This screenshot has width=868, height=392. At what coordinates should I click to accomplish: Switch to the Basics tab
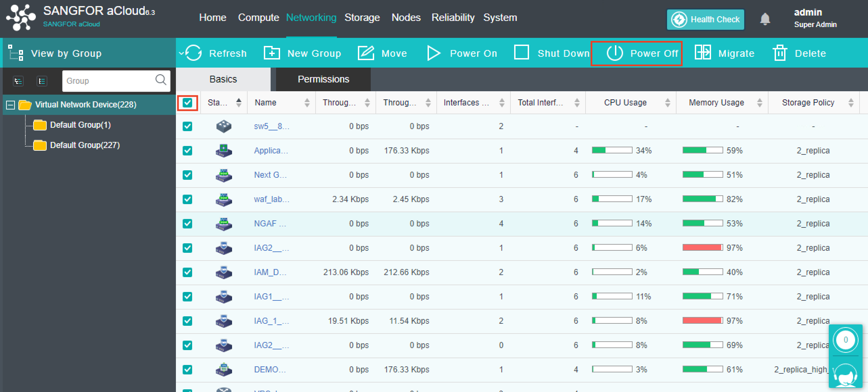pos(223,79)
